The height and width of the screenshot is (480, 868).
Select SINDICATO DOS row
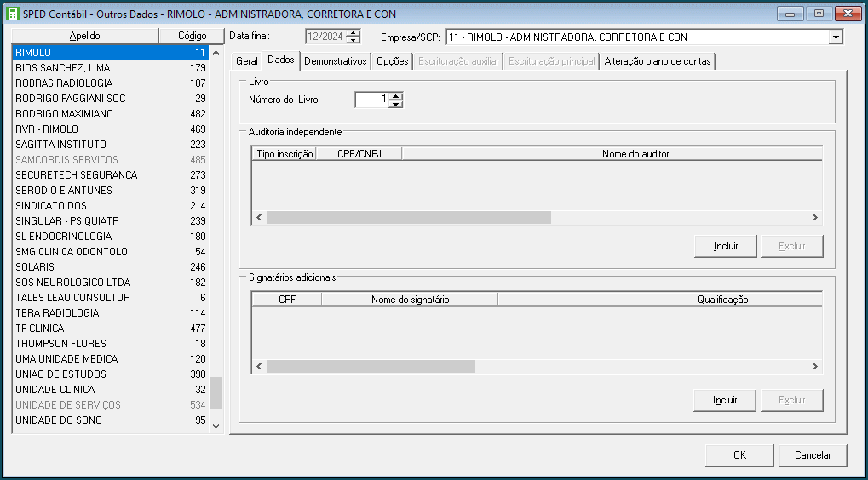[x=110, y=206]
